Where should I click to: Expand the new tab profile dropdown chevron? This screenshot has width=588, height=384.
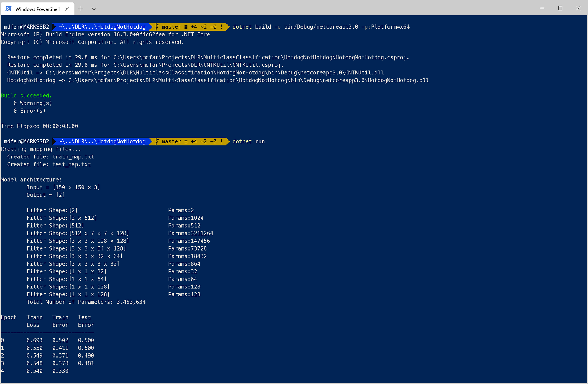94,9
